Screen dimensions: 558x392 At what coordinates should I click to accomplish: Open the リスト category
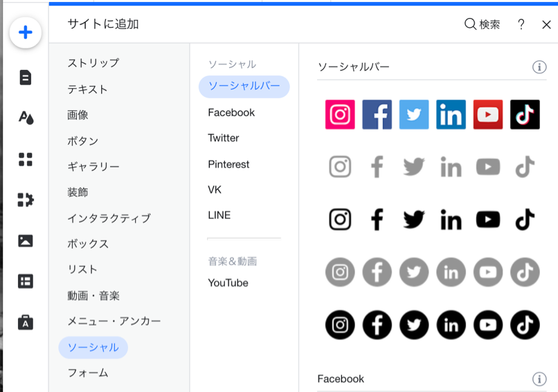point(82,269)
